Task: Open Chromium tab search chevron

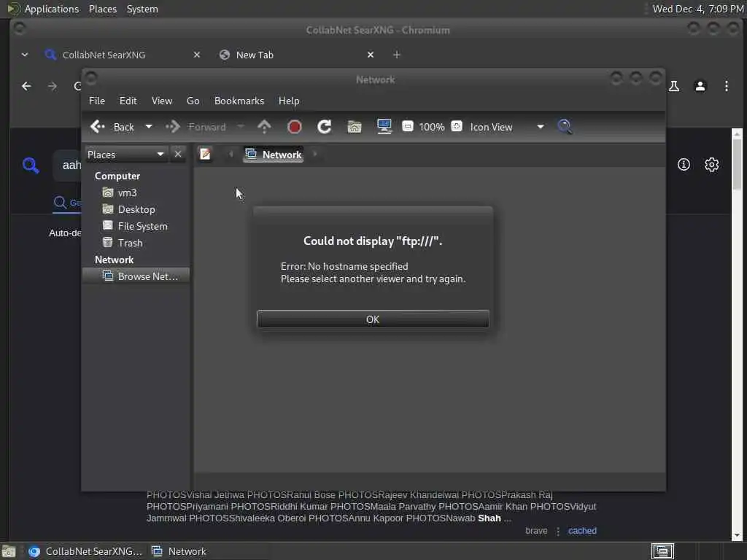Action: [25, 55]
